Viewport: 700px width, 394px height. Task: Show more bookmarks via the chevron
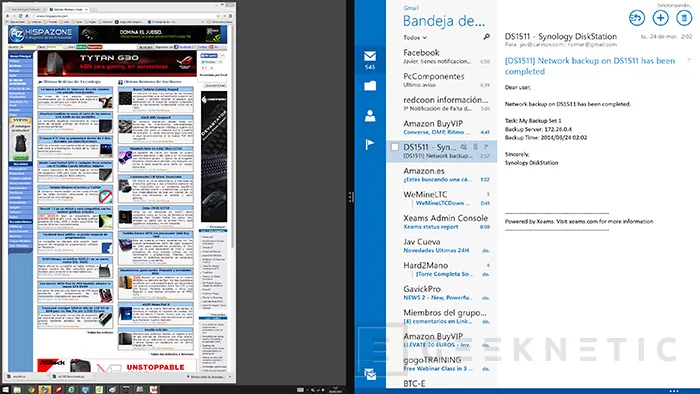(203, 22)
